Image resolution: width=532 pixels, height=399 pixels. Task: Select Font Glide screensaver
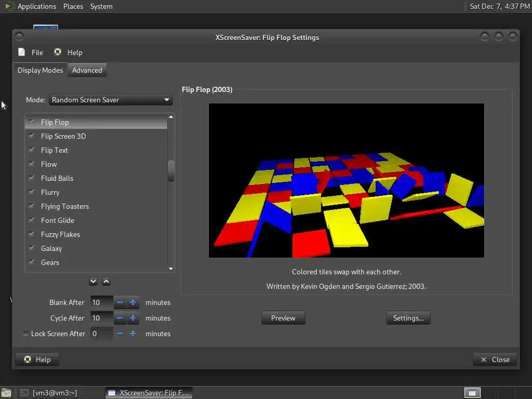pos(96,220)
